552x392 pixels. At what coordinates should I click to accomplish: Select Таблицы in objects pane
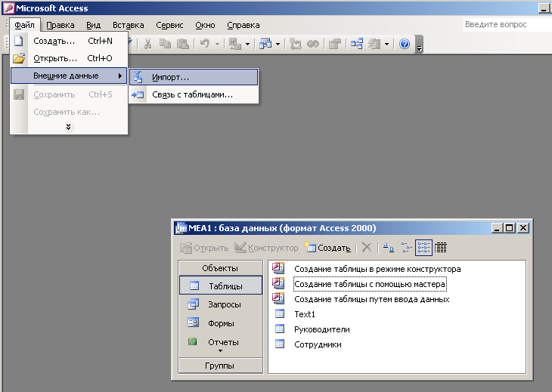point(221,286)
